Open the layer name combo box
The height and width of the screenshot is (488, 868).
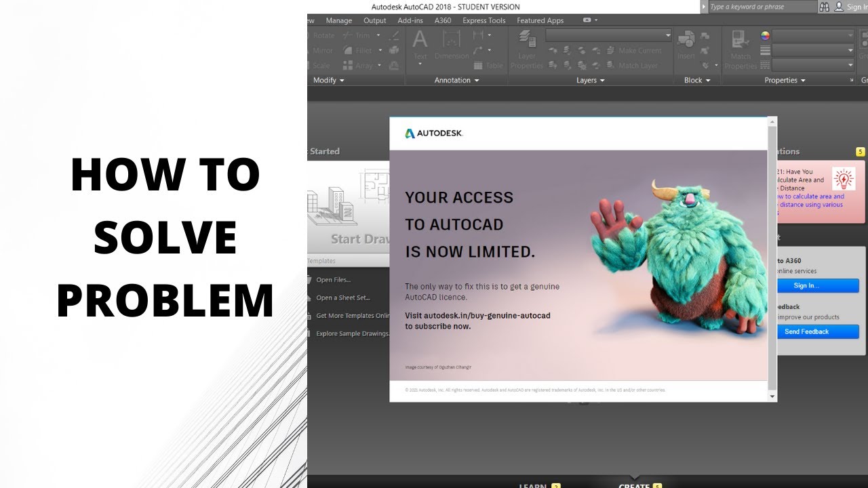(x=608, y=35)
